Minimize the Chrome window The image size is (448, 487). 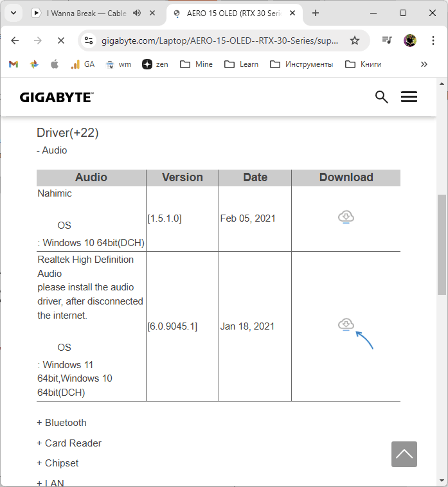tap(373, 13)
